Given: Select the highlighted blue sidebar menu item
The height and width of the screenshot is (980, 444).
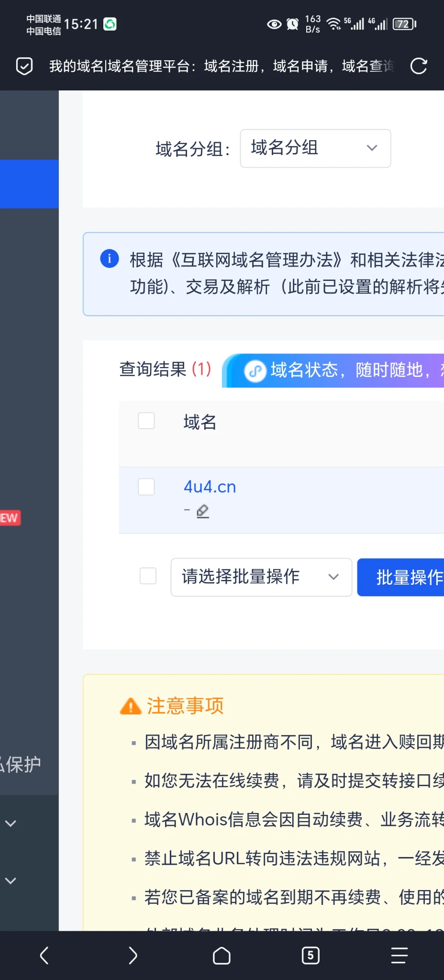Looking at the screenshot, I should pos(29,184).
